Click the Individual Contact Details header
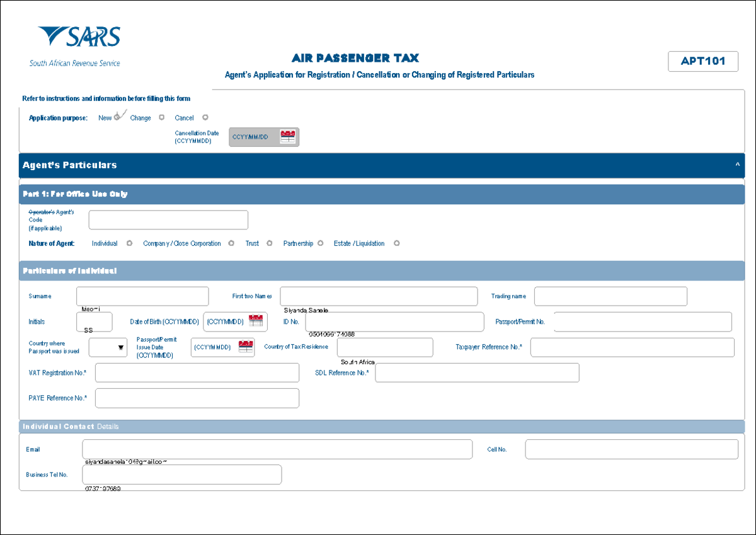 pos(382,427)
